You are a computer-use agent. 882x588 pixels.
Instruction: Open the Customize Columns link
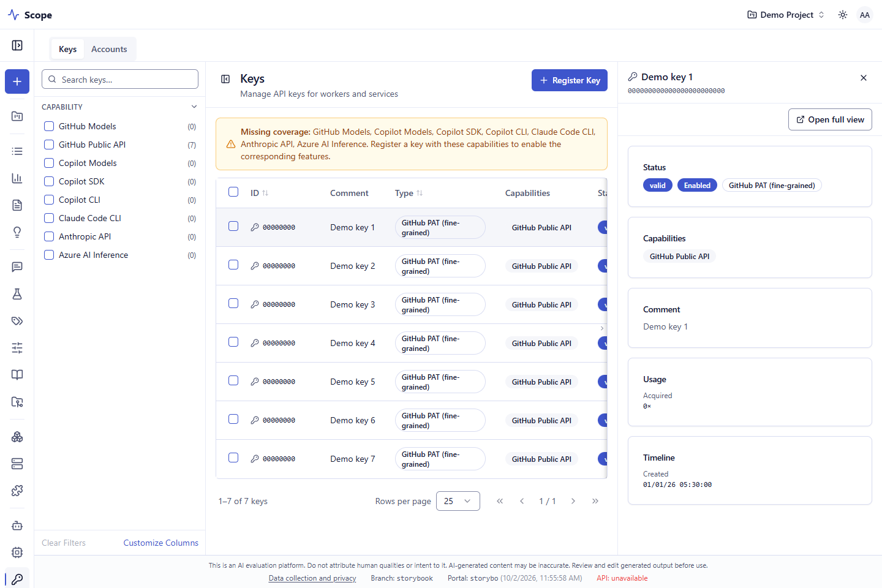click(x=161, y=543)
